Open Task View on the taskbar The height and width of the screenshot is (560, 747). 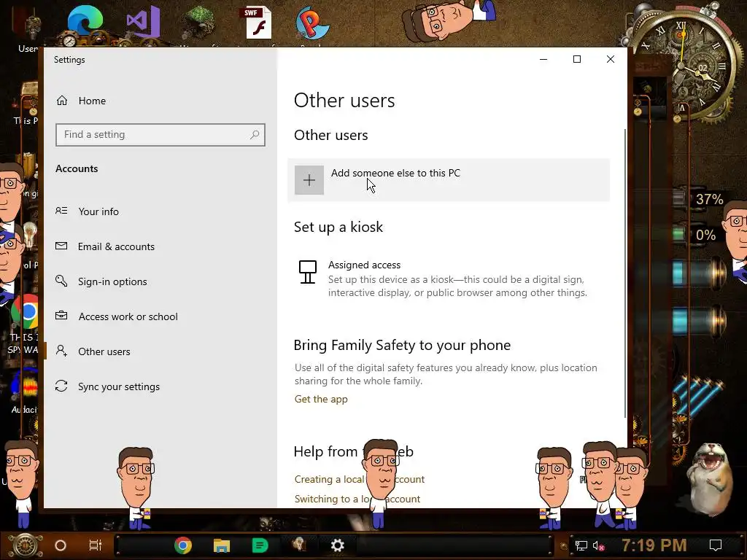pyautogui.click(x=96, y=545)
